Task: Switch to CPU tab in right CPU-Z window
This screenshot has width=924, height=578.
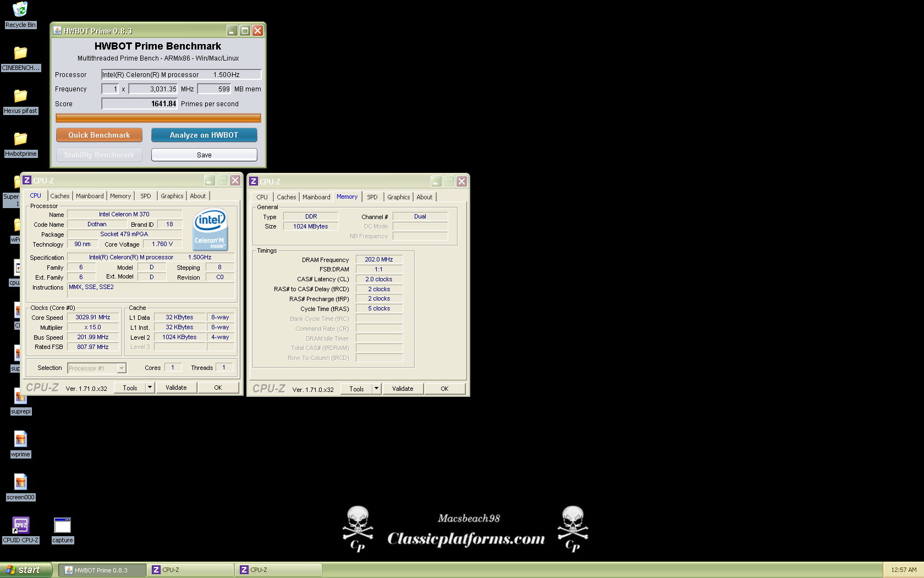Action: coord(262,197)
